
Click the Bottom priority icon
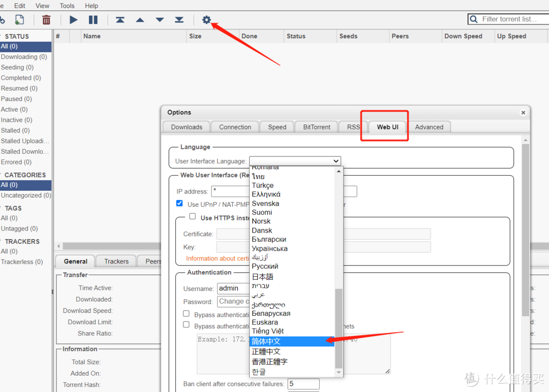(x=178, y=19)
